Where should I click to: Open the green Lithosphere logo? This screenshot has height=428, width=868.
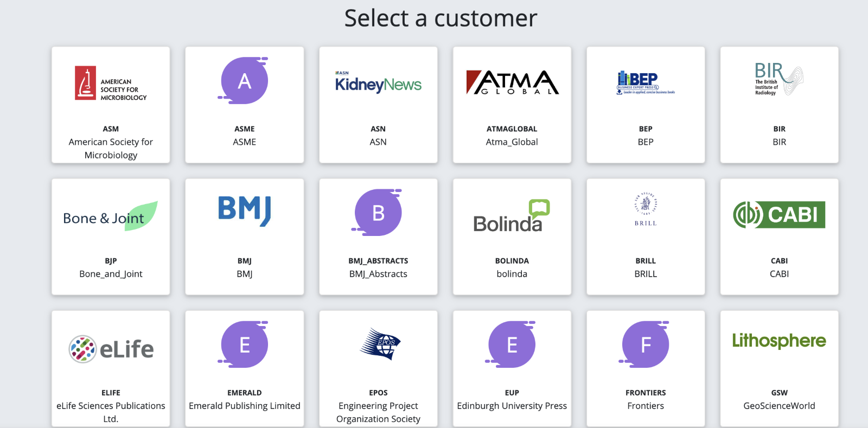click(778, 341)
